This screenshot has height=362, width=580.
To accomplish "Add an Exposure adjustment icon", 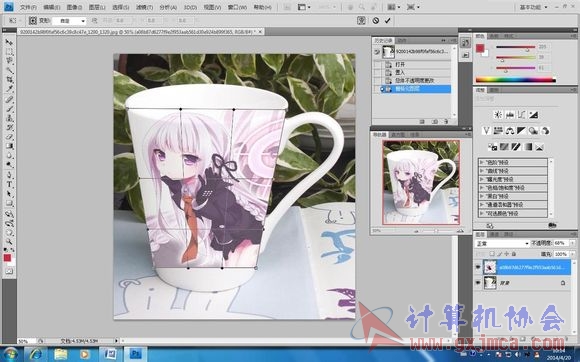I will tap(533, 115).
